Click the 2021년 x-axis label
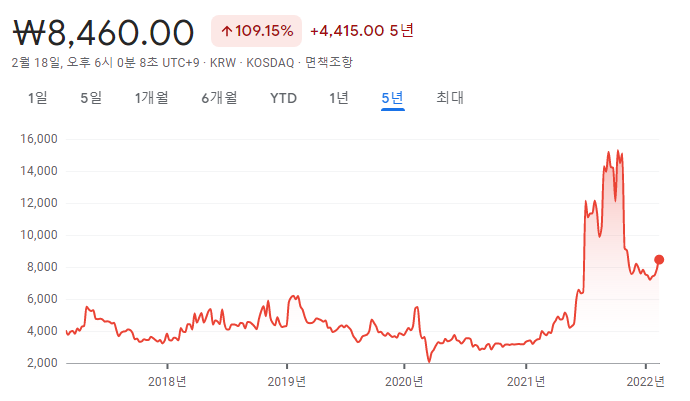The image size is (690, 401). coord(526,382)
